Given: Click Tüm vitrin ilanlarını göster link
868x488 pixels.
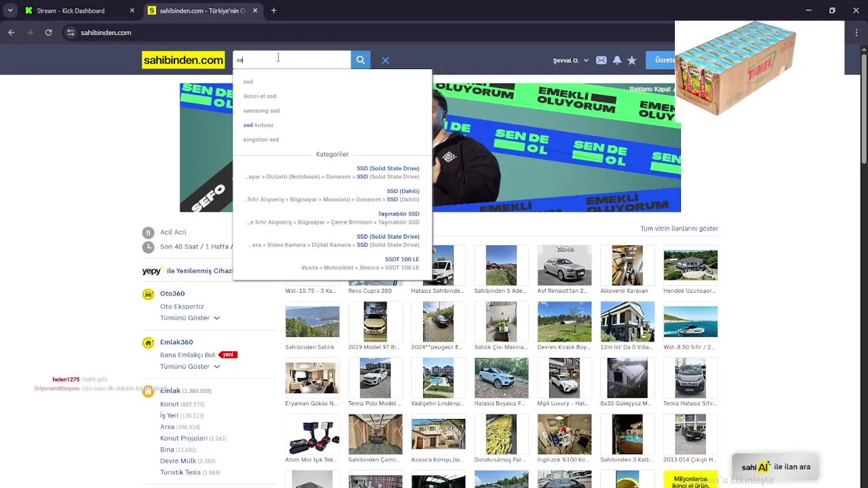Looking at the screenshot, I should click(679, 229).
